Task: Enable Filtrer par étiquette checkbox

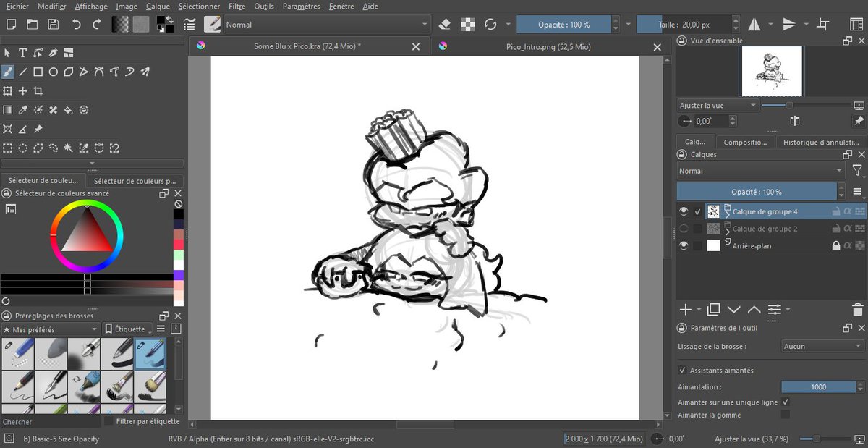Action: click(x=109, y=420)
